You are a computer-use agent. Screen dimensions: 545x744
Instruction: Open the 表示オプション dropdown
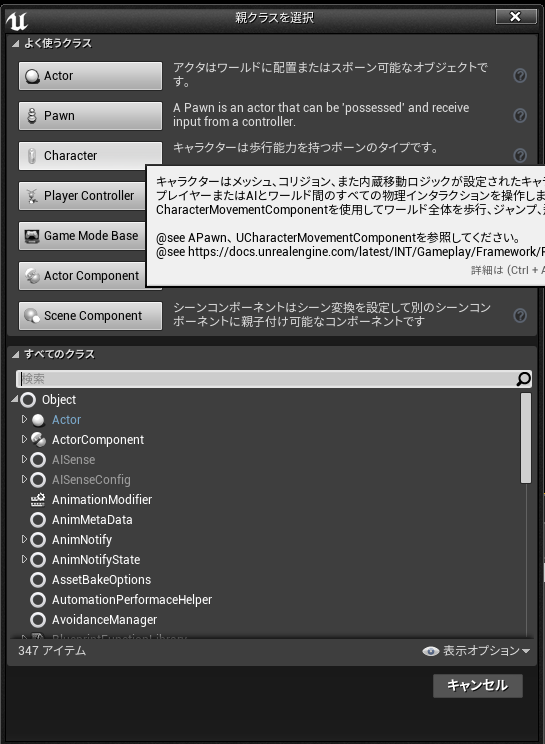click(476, 651)
